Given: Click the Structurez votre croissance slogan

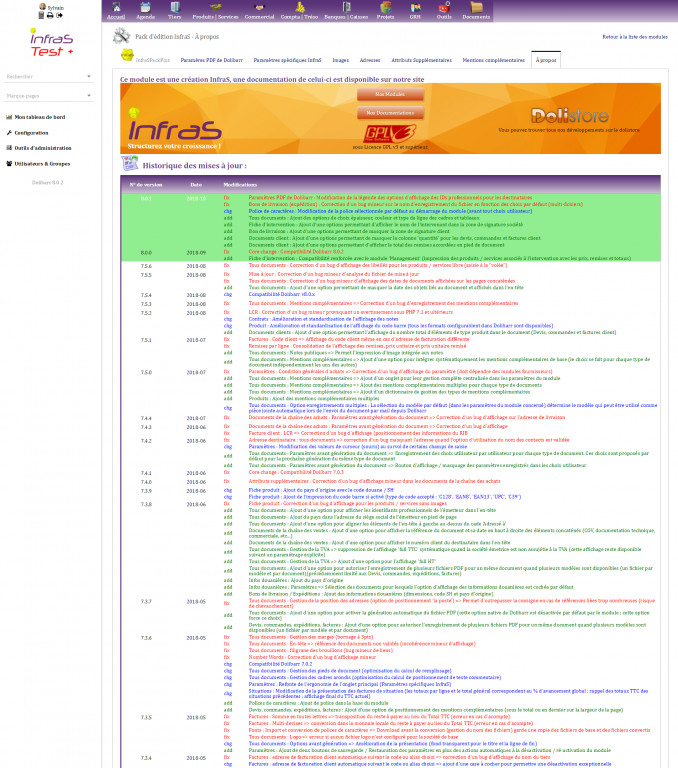Looking at the screenshot, I should 174,146.
